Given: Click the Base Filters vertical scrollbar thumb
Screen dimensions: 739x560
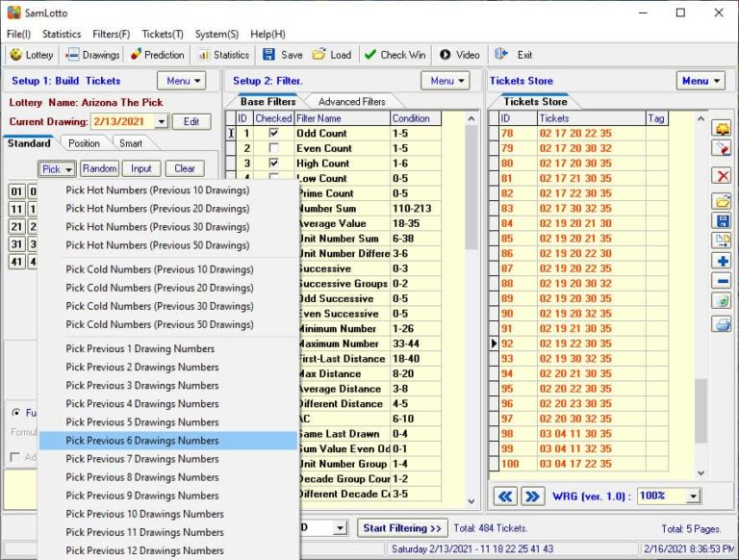Looking at the screenshot, I should click(471, 188).
